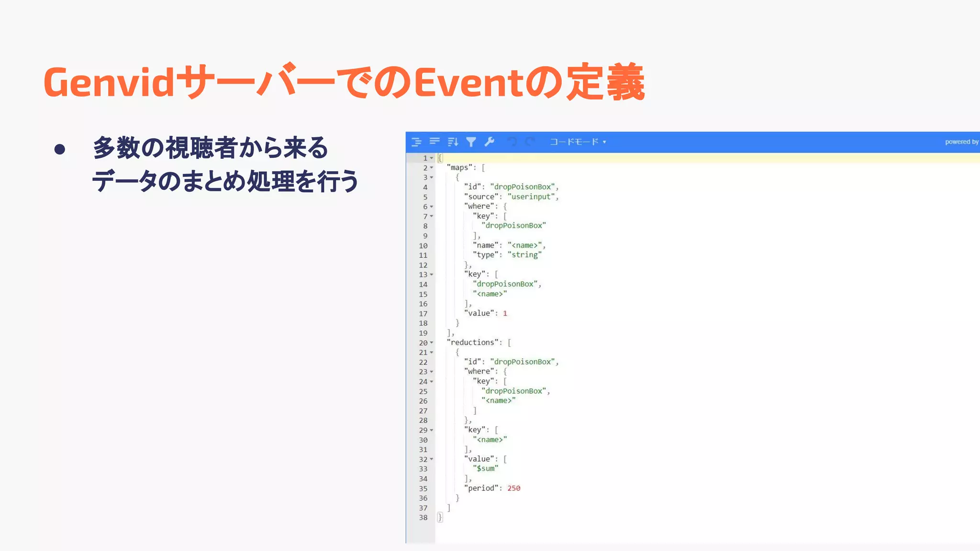The height and width of the screenshot is (551, 980).
Task: Click "<name>" string on line 15
Action: pos(490,294)
